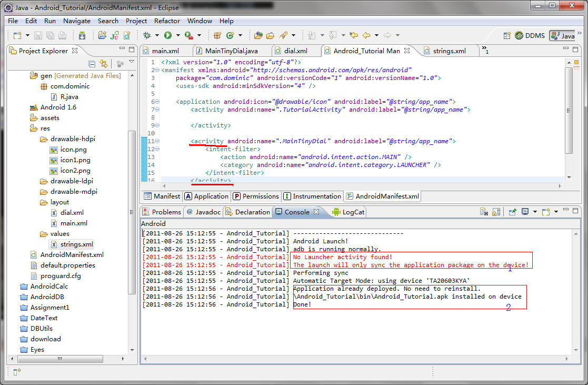
Task: Open the New Java Class dropdown arrow
Action: coord(240,35)
